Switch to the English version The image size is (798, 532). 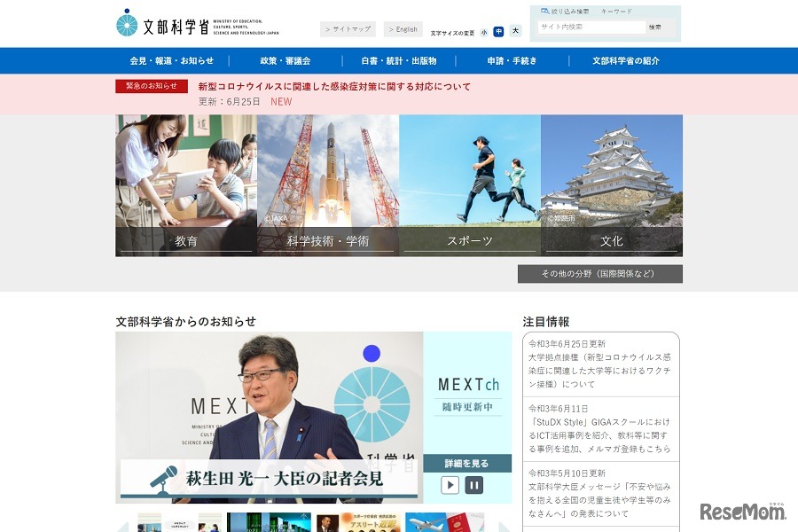[403, 28]
